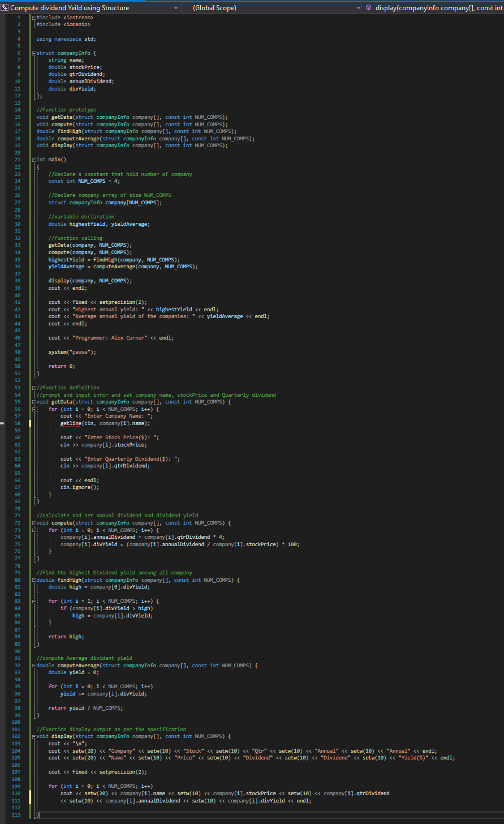Collapse the computeAverage function body
The width and height of the screenshot is (504, 824).
tap(33, 665)
